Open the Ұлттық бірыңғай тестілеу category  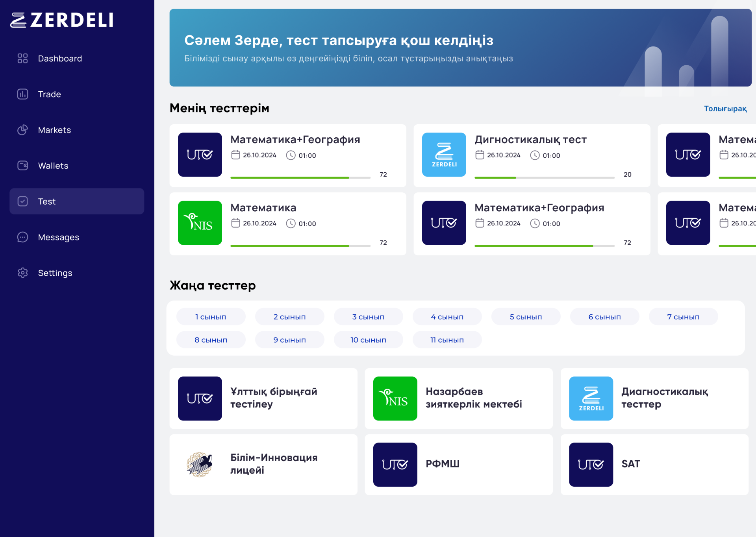click(263, 399)
